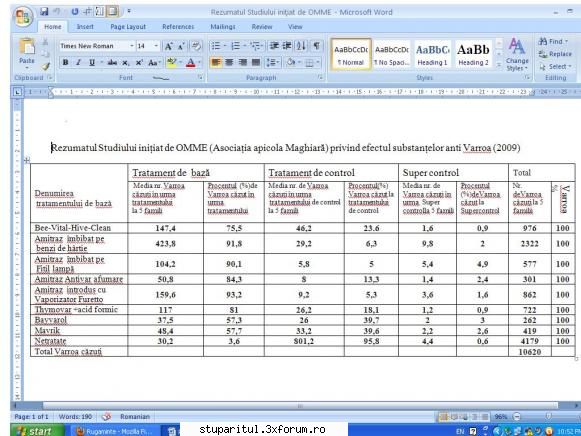Image resolution: width=581 pixels, height=436 pixels.
Task: Click the Paste clipboard icon
Action: tap(27, 47)
